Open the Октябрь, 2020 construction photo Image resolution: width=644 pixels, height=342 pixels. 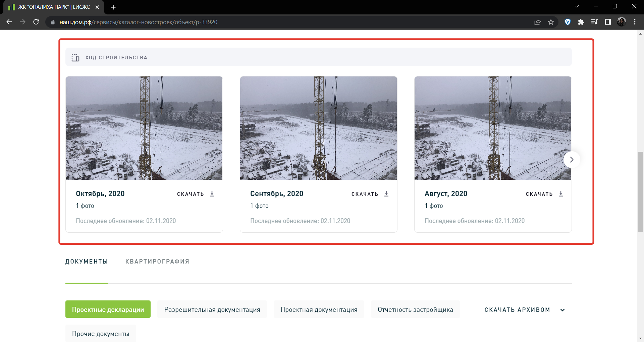(x=144, y=128)
